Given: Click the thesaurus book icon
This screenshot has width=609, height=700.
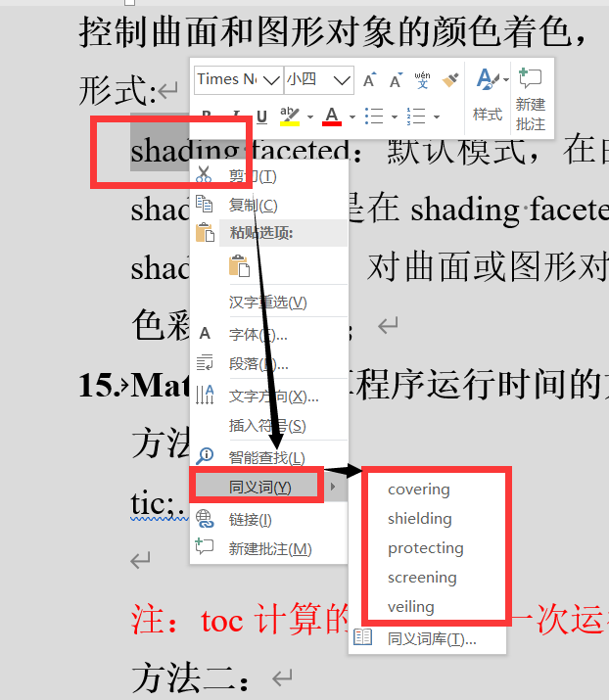Looking at the screenshot, I should [362, 637].
